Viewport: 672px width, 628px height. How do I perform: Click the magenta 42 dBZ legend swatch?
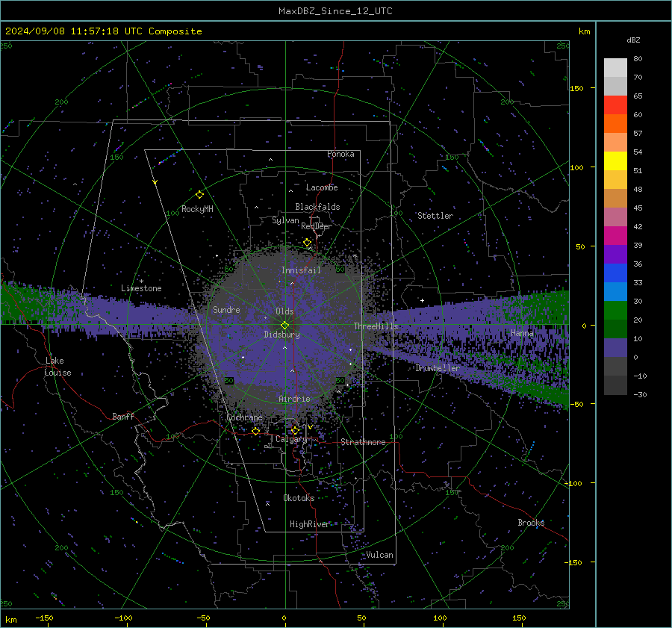click(615, 236)
